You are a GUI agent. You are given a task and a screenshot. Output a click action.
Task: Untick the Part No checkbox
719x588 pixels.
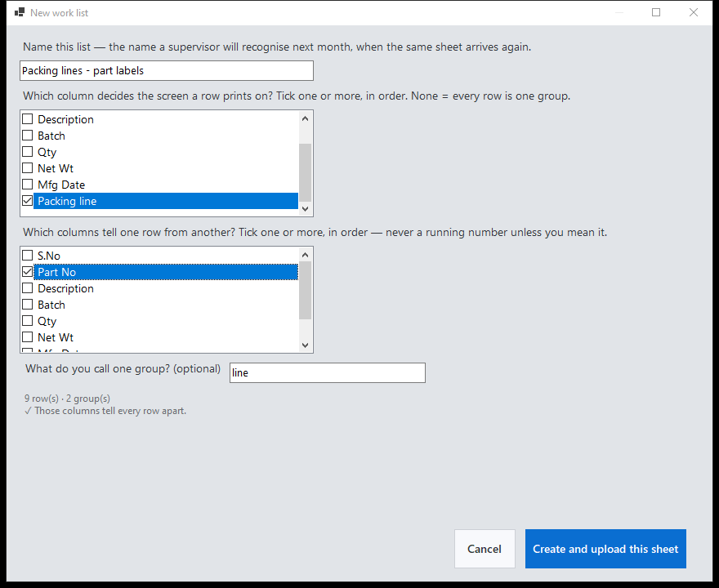28,272
